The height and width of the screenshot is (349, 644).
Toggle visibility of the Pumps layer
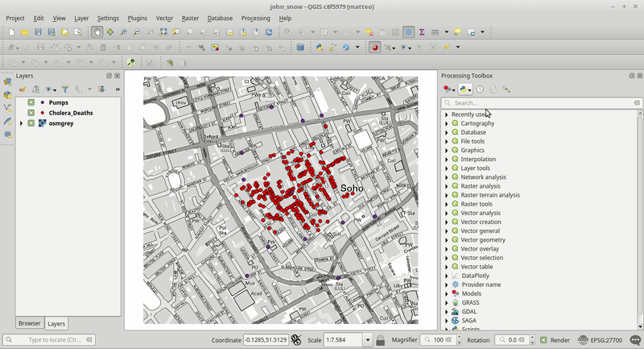click(x=31, y=102)
